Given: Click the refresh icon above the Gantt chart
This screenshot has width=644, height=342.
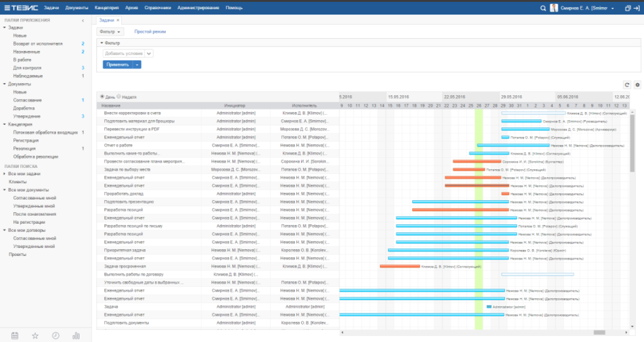Looking at the screenshot, I should click(628, 85).
